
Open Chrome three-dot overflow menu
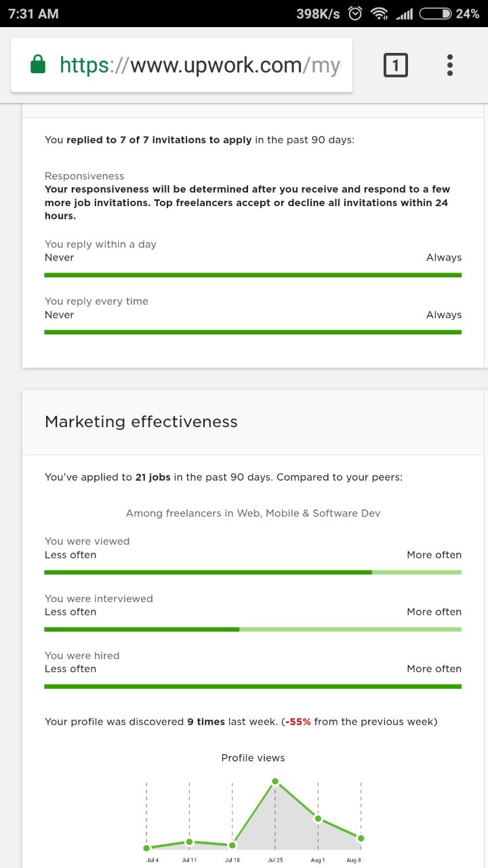click(x=449, y=65)
